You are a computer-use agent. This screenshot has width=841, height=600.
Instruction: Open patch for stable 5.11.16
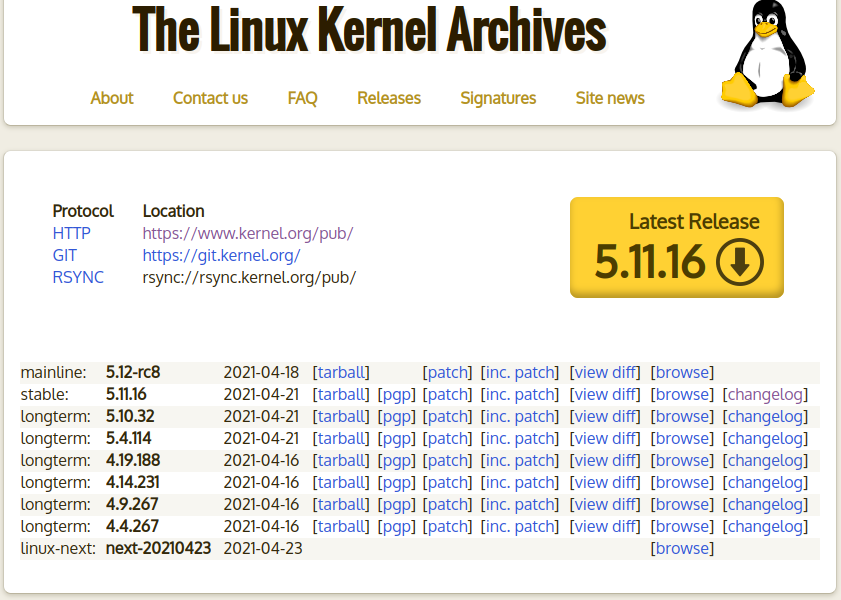click(x=447, y=394)
